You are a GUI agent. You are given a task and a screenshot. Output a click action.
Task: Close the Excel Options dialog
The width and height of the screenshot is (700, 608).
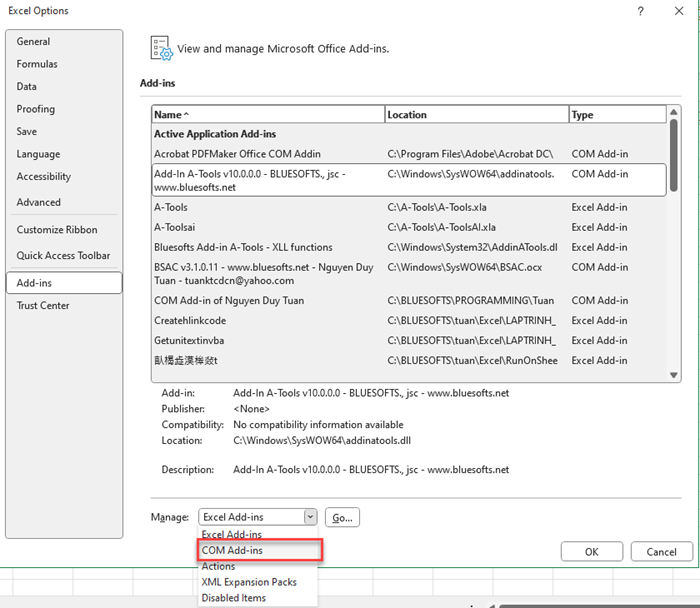[678, 10]
